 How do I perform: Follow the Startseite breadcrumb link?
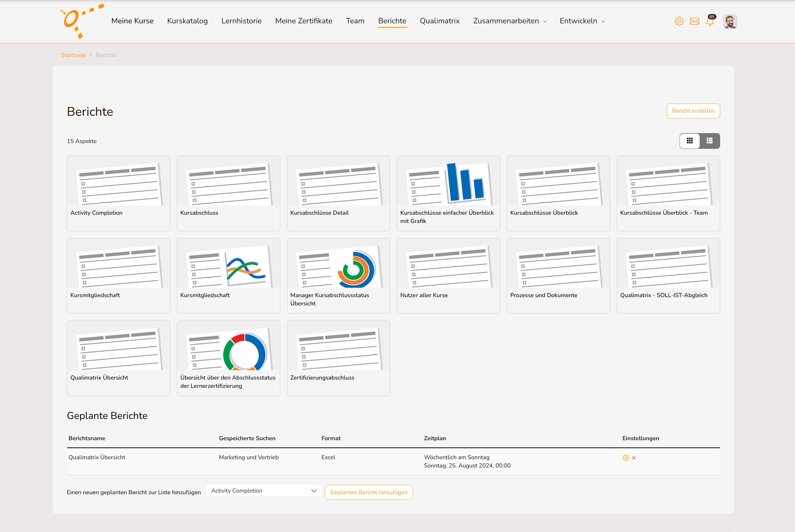click(74, 55)
